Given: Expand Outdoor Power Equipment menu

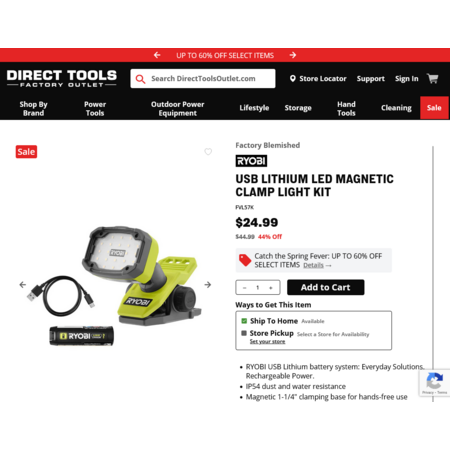Looking at the screenshot, I should tap(178, 108).
